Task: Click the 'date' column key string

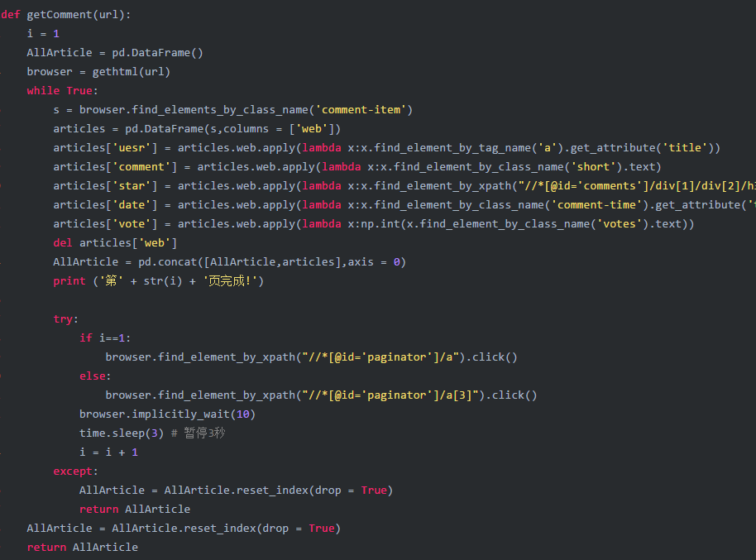Action: (132, 205)
